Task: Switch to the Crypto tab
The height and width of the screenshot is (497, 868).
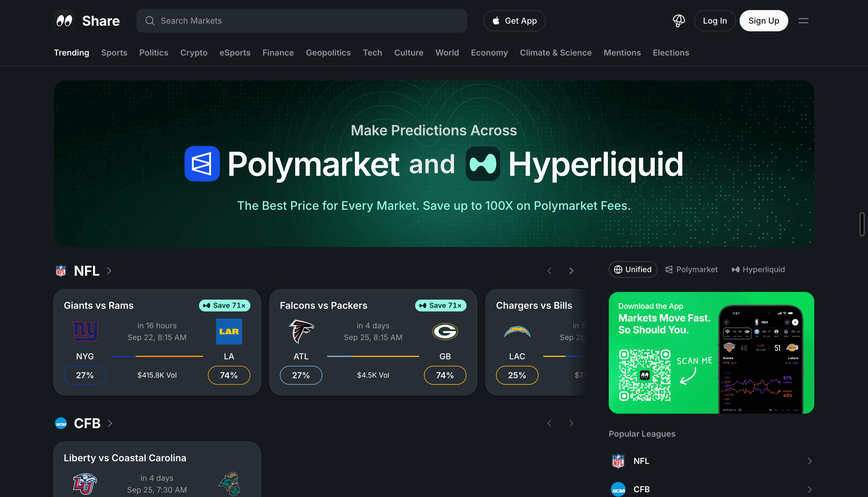Action: (193, 53)
